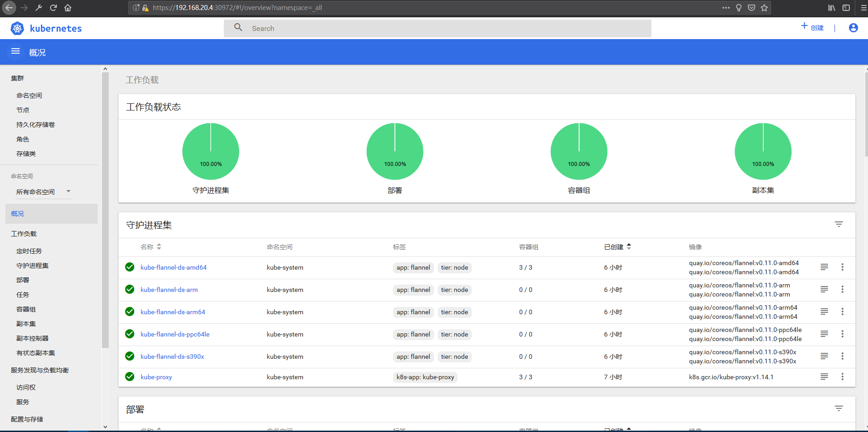This screenshot has height=432, width=868.
Task: Open kube-flannel-ds-s390x link
Action: pyautogui.click(x=172, y=357)
